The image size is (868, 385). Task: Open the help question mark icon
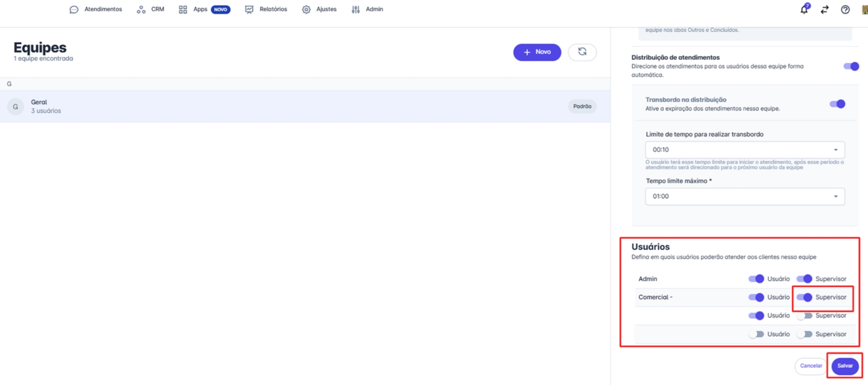click(845, 10)
